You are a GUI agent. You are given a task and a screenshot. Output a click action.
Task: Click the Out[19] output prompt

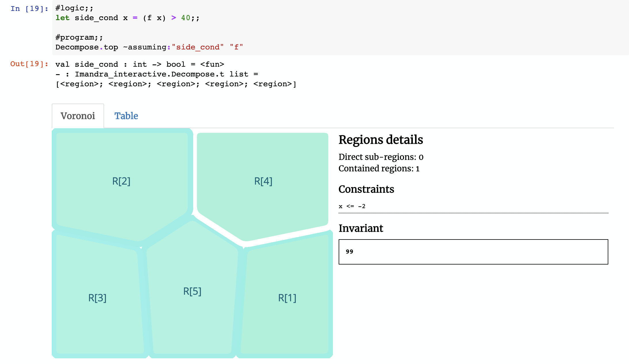29,64
